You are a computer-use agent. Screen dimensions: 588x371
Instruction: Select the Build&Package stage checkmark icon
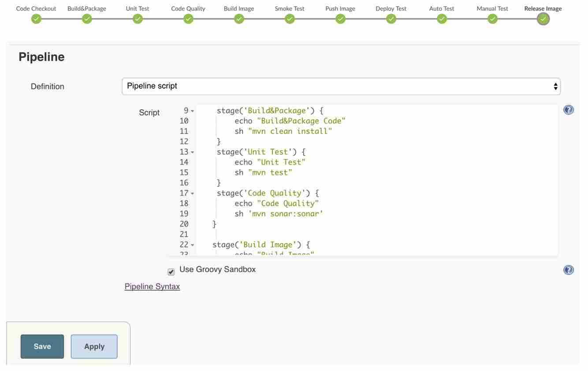click(x=87, y=19)
